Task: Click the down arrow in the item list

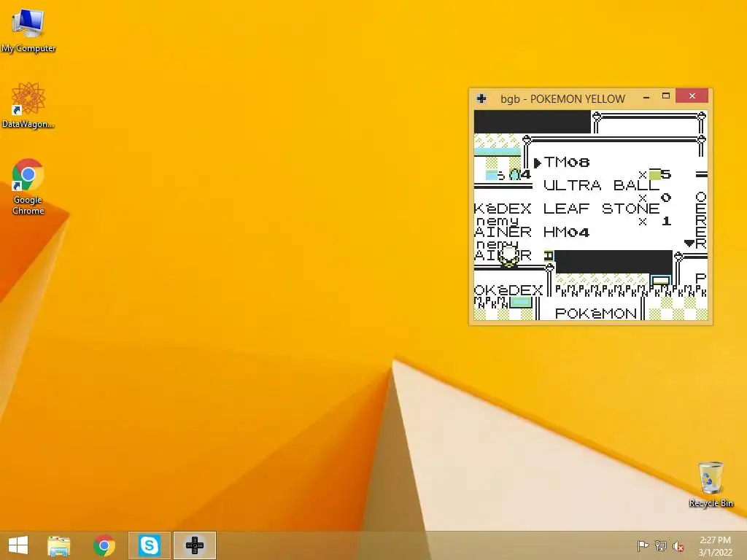Action: point(689,244)
